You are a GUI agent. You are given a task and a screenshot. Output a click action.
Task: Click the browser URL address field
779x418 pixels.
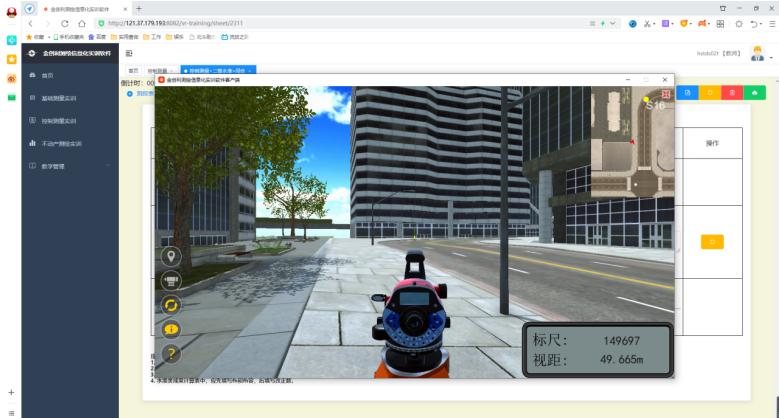click(300, 23)
